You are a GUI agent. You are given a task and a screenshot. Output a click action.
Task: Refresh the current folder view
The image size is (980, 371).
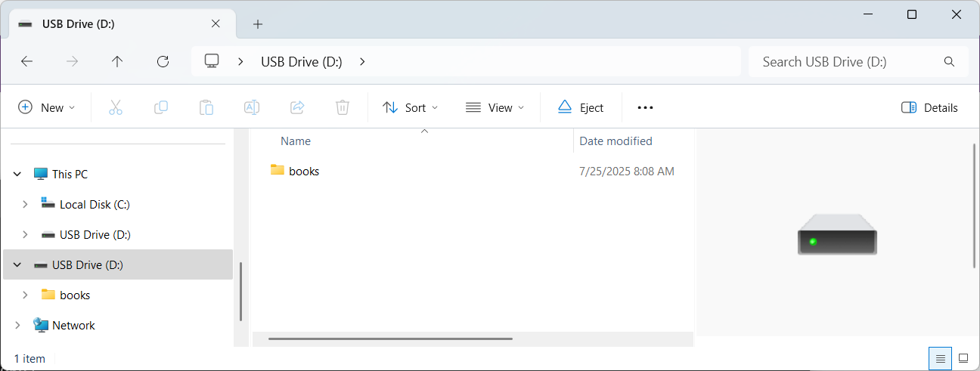[163, 62]
